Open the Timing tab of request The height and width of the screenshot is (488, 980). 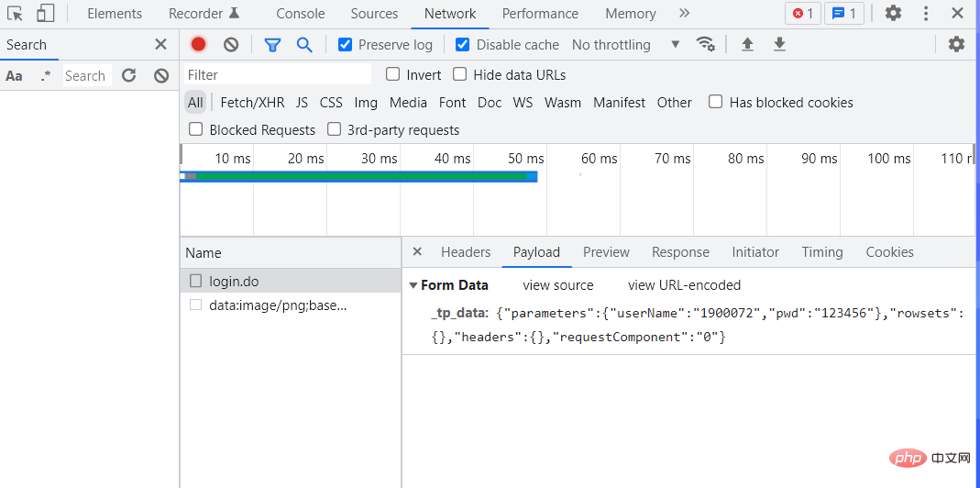coord(822,251)
